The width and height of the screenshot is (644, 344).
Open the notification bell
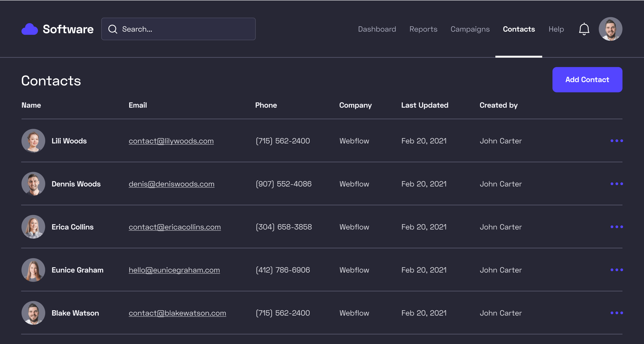[584, 29]
